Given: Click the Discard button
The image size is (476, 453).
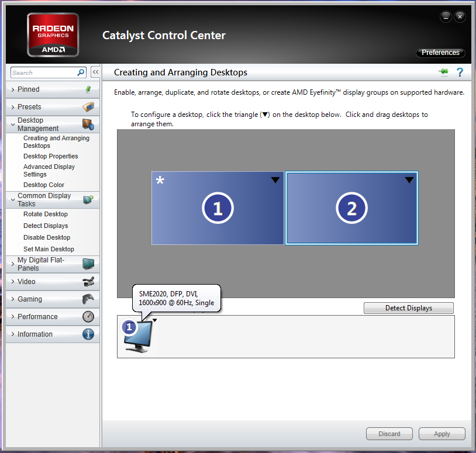Looking at the screenshot, I should coord(389,434).
